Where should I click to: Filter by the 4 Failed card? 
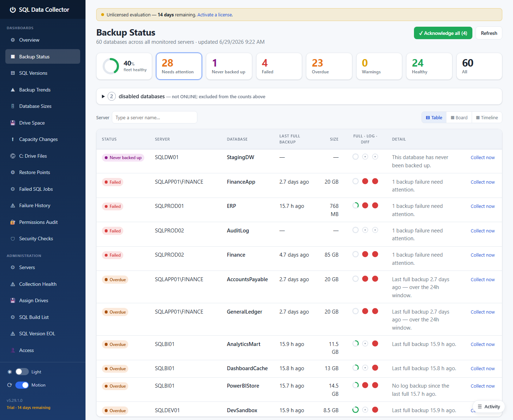[x=279, y=66]
